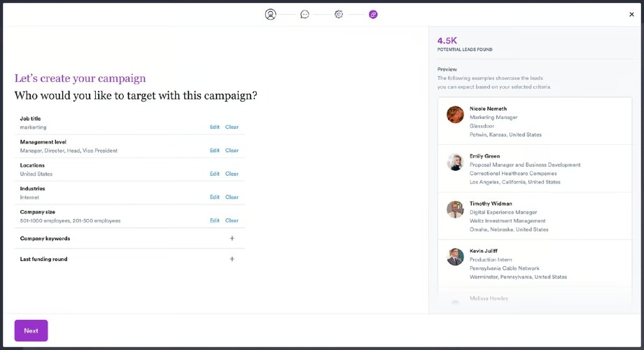
Task: Click 'Correctional Healthcare Companies' text
Action: (513, 174)
